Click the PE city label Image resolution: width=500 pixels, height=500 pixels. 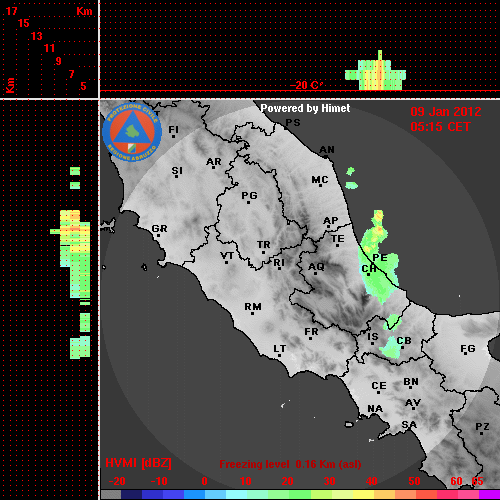pyautogui.click(x=380, y=258)
